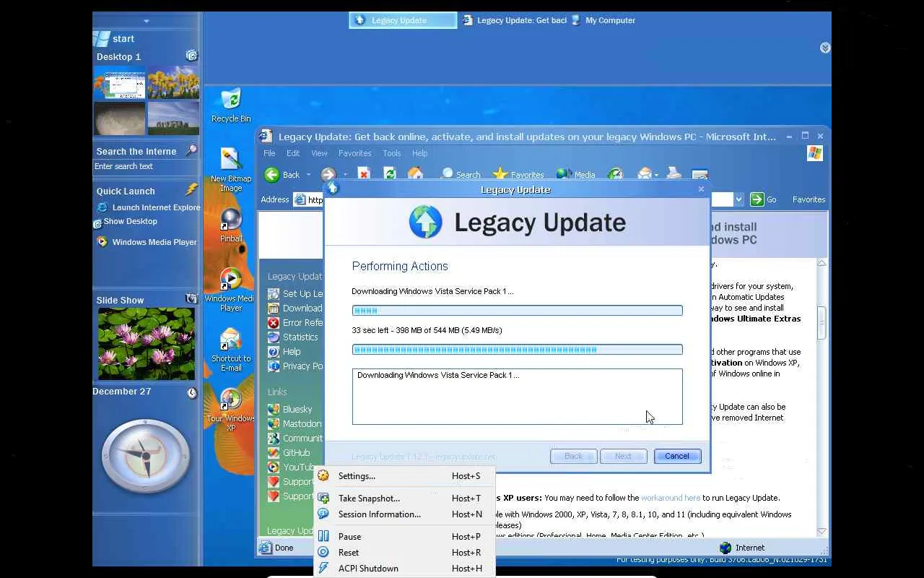The image size is (924, 578).
Task: Open Session Information from the context menu
Action: coord(405,514)
